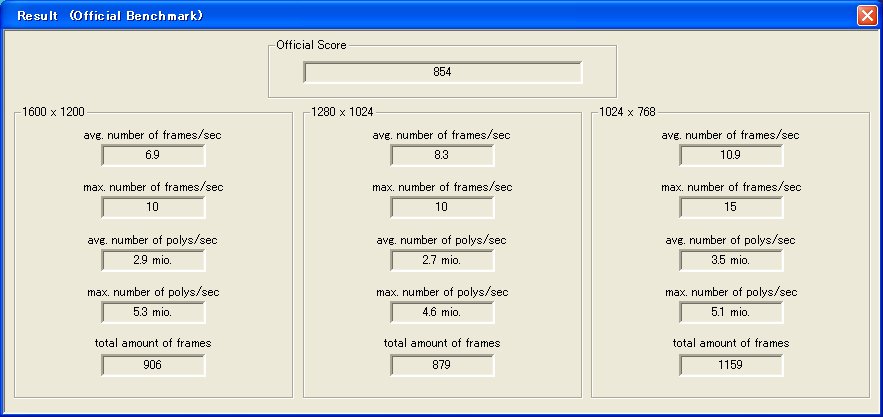Click the 1024 x 768 total frames field 1159
Viewport: 883px width, 417px height.
pos(730,365)
